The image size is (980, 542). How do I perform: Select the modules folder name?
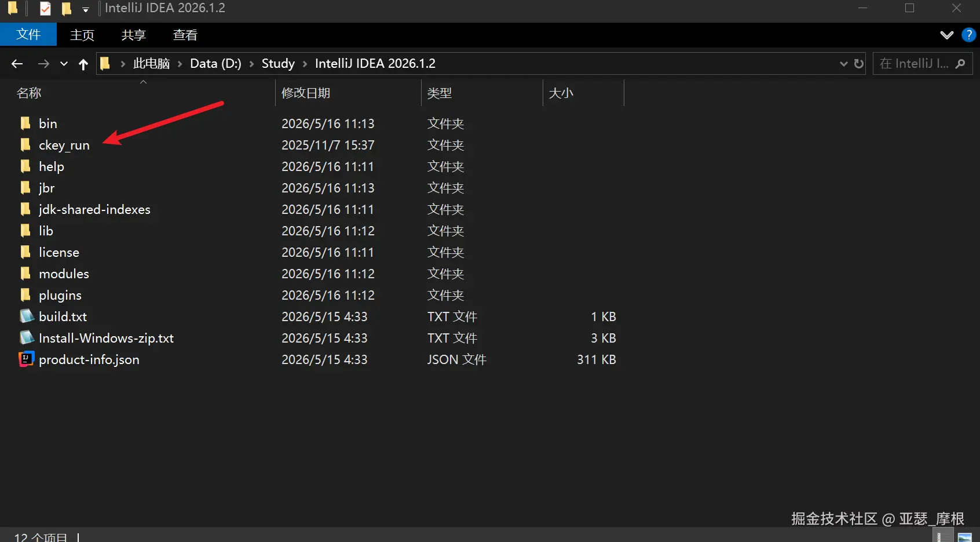click(64, 274)
